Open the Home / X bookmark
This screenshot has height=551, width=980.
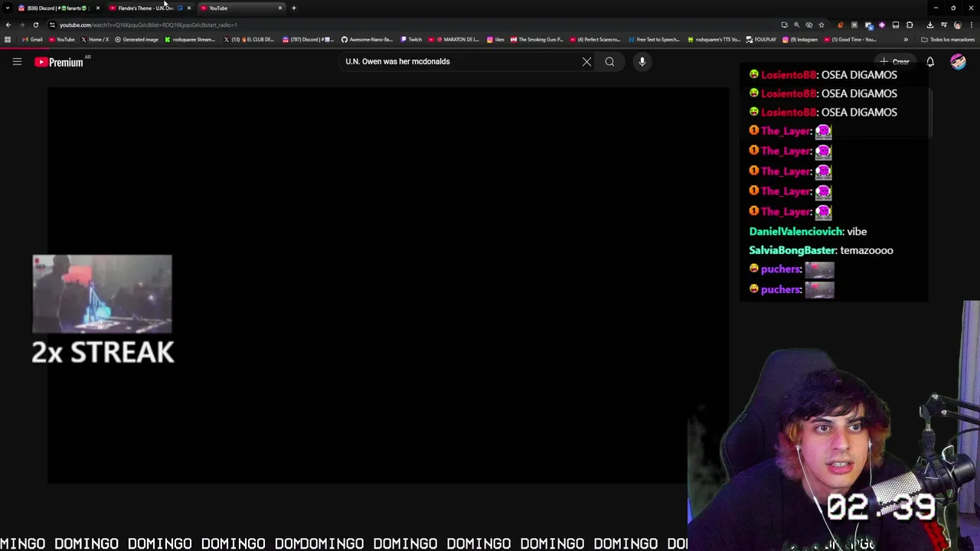(95, 40)
